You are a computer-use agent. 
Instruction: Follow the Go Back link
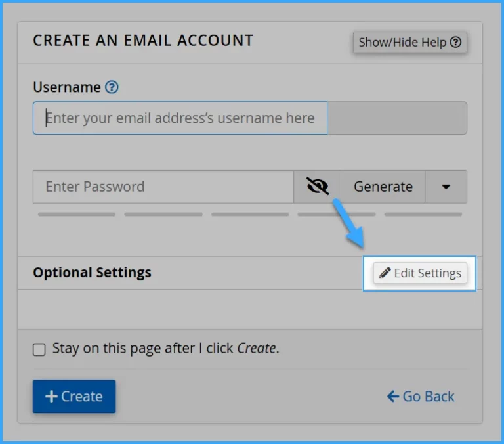[421, 397]
